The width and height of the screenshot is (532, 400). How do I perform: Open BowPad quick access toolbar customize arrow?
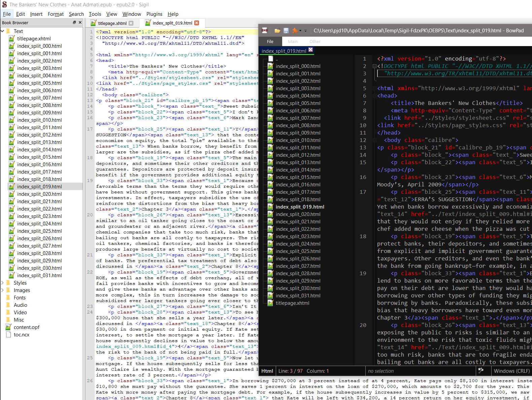click(305, 31)
